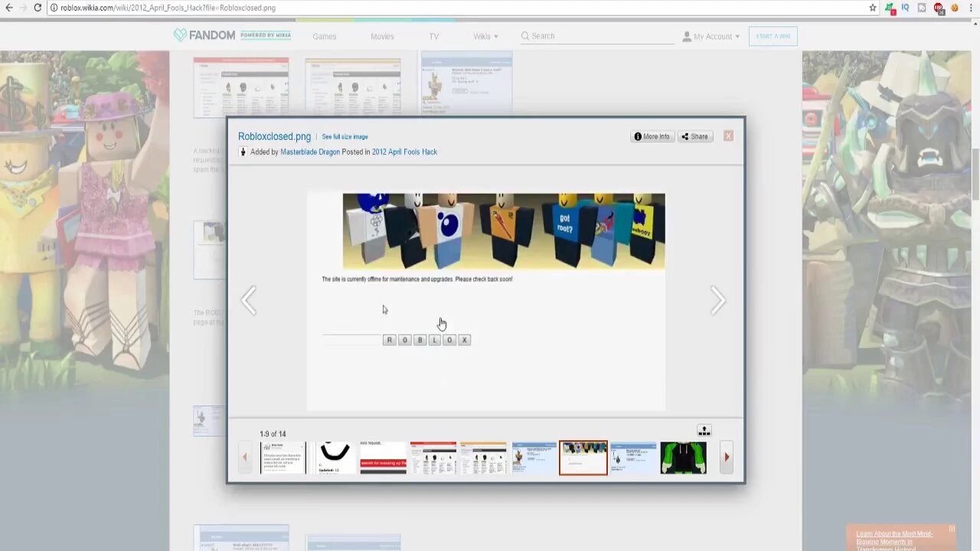The width and height of the screenshot is (980, 551).
Task: Show the next image with the right arrow
Action: [717, 301]
